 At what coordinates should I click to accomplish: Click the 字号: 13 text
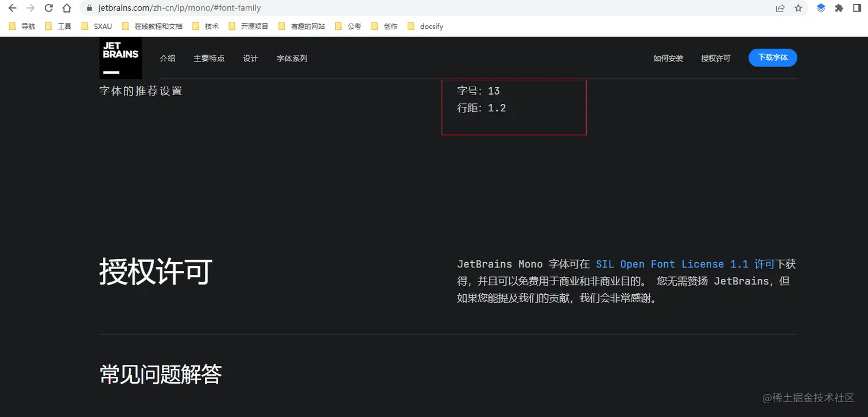point(478,91)
